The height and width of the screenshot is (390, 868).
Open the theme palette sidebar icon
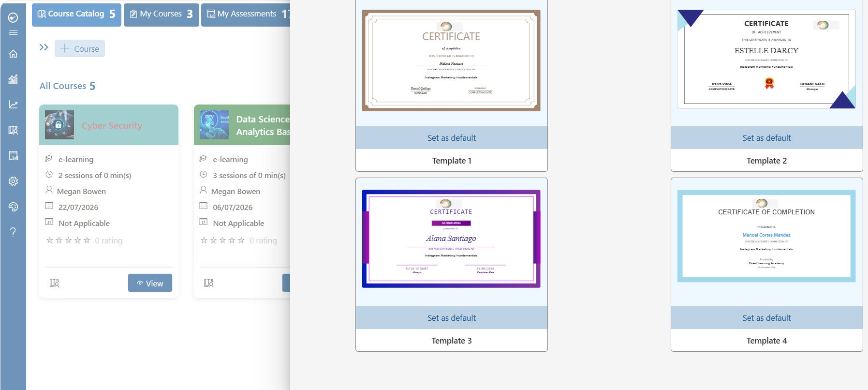(13, 207)
